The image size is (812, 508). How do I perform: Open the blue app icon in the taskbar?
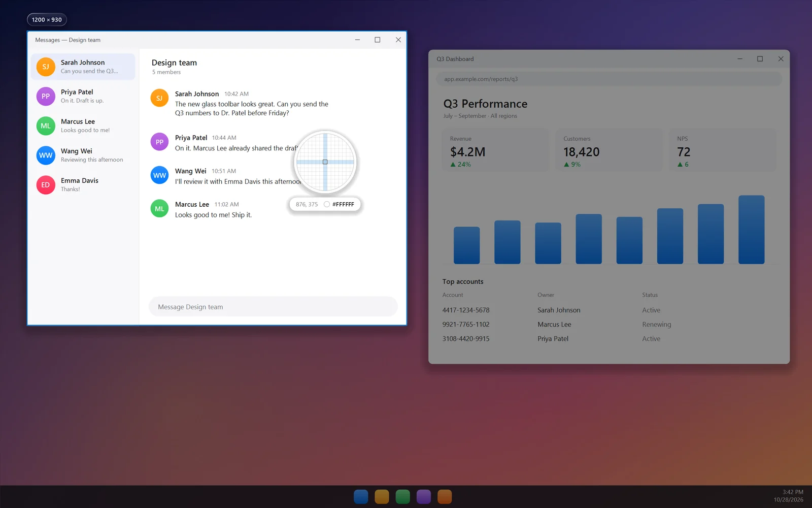(x=361, y=496)
